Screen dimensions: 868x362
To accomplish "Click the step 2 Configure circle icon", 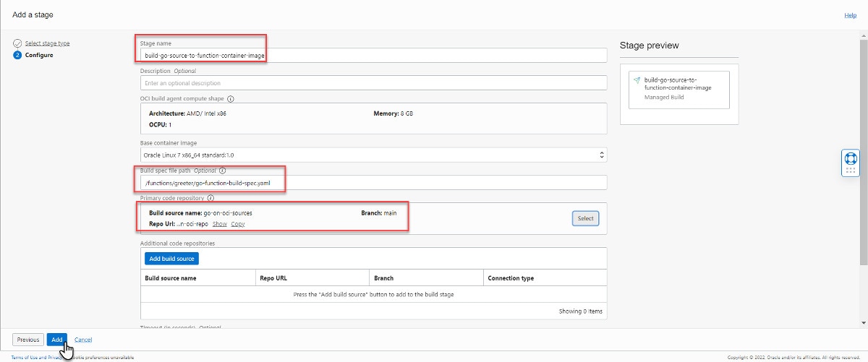I will 17,55.
